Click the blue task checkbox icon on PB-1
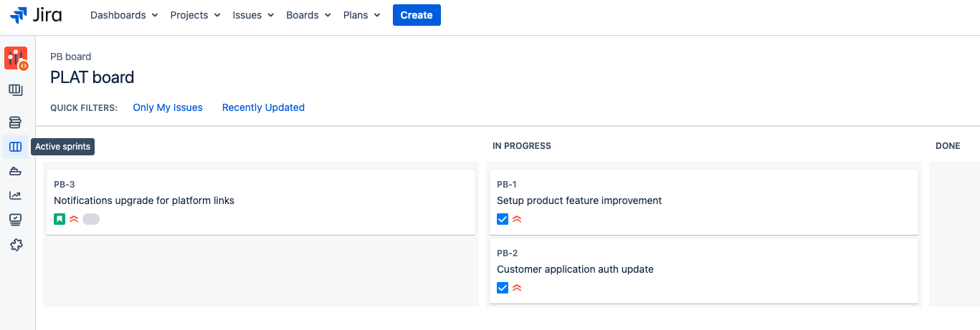 coord(503,219)
